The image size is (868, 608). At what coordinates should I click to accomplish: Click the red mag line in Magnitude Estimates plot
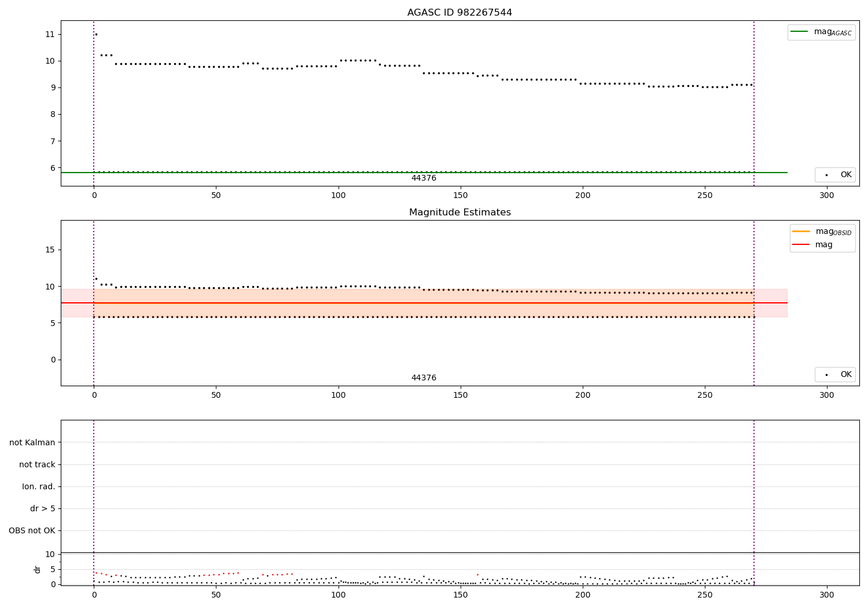(x=424, y=303)
